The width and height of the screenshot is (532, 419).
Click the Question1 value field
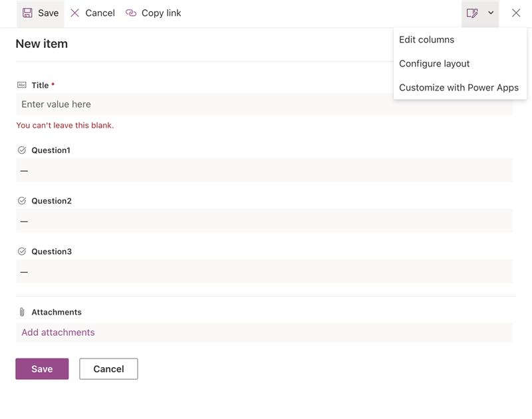click(264, 170)
